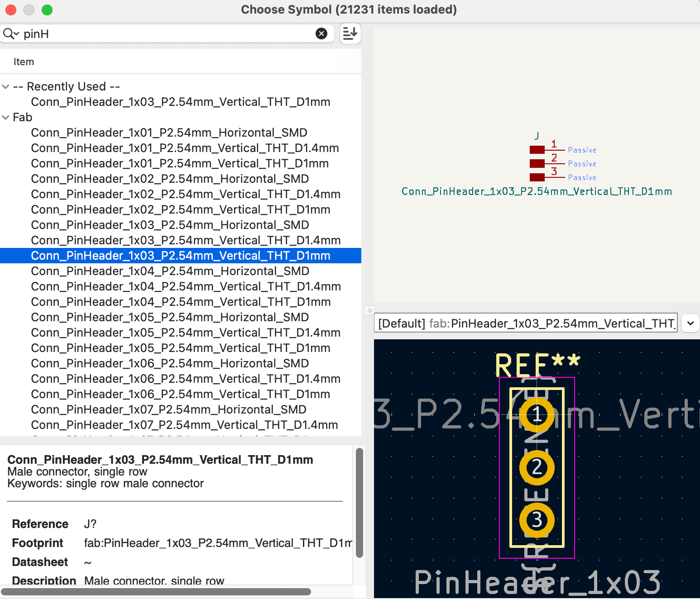Select Conn_PinHeader_1x02_P2.54mm_Horizontal_SMD

point(170,179)
